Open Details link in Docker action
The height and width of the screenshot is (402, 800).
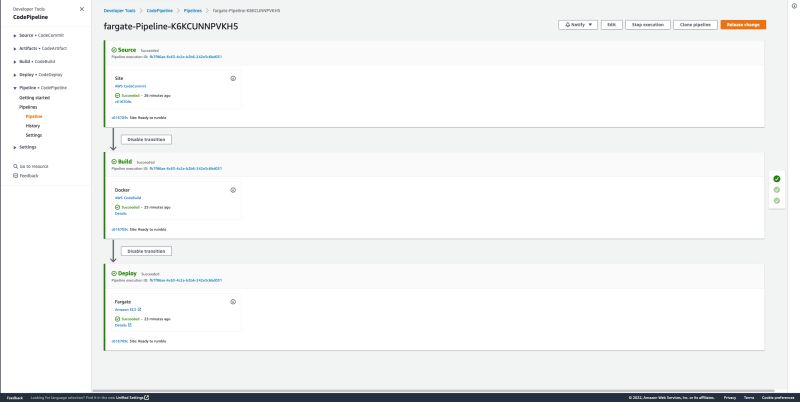[x=120, y=213]
